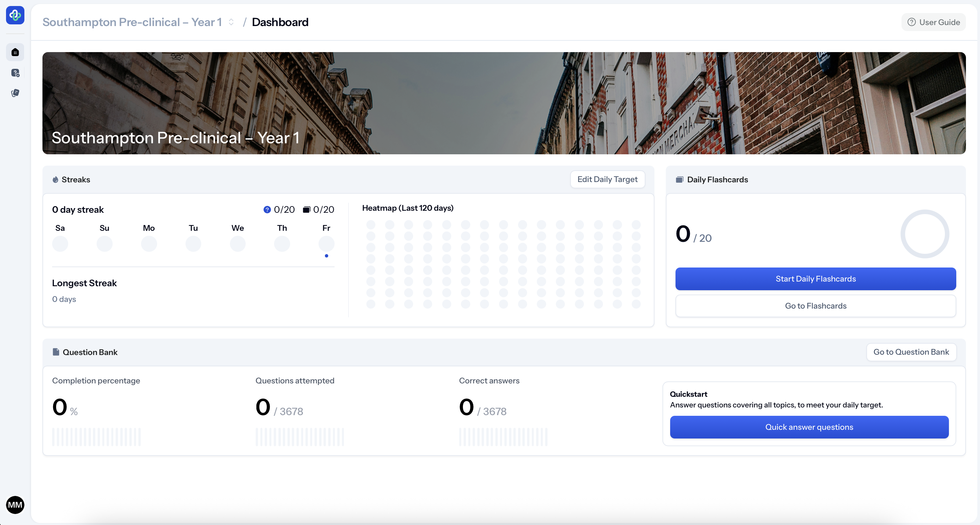
Task: Click the app logo in sidebar
Action: pyautogui.click(x=15, y=15)
